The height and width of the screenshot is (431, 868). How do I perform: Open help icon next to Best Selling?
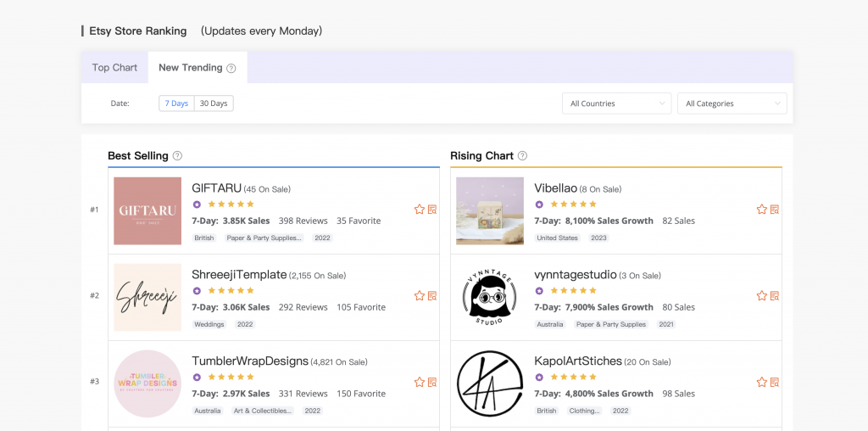point(177,156)
